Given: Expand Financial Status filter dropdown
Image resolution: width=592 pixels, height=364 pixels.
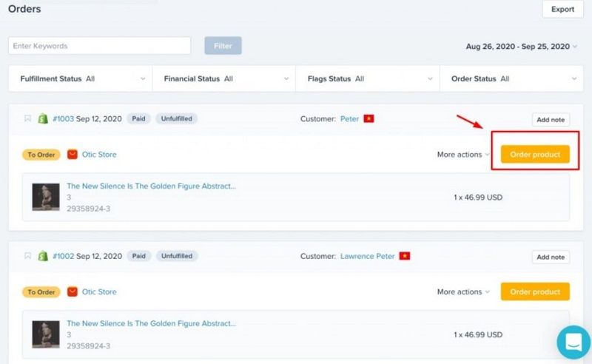Looking at the screenshot, I should pos(224,78).
